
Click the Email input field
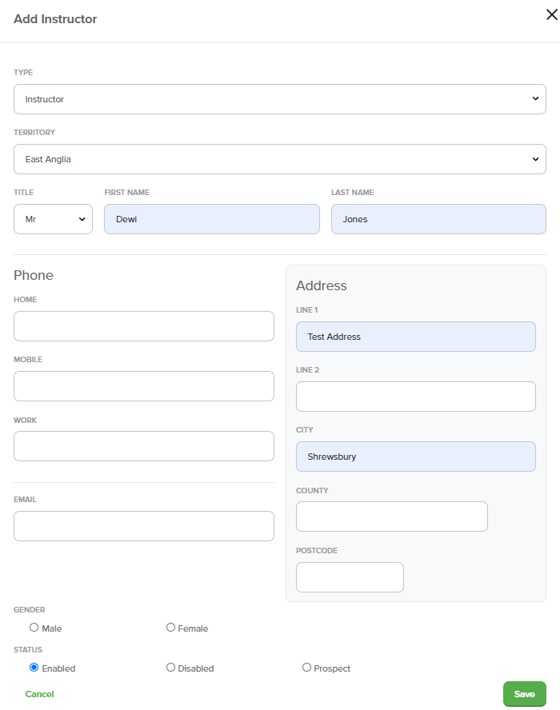[144, 526]
